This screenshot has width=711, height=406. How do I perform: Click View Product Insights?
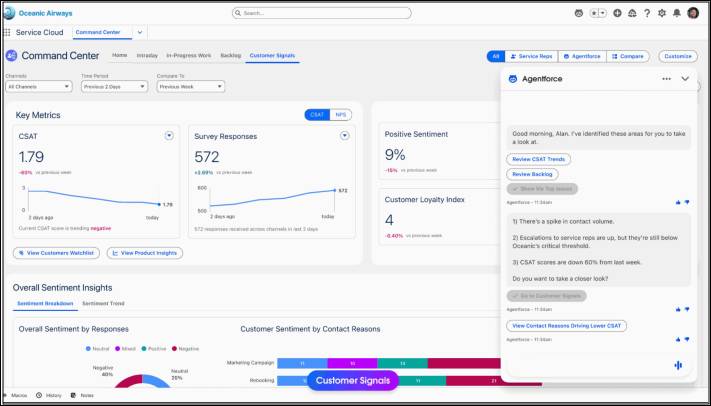coord(145,253)
